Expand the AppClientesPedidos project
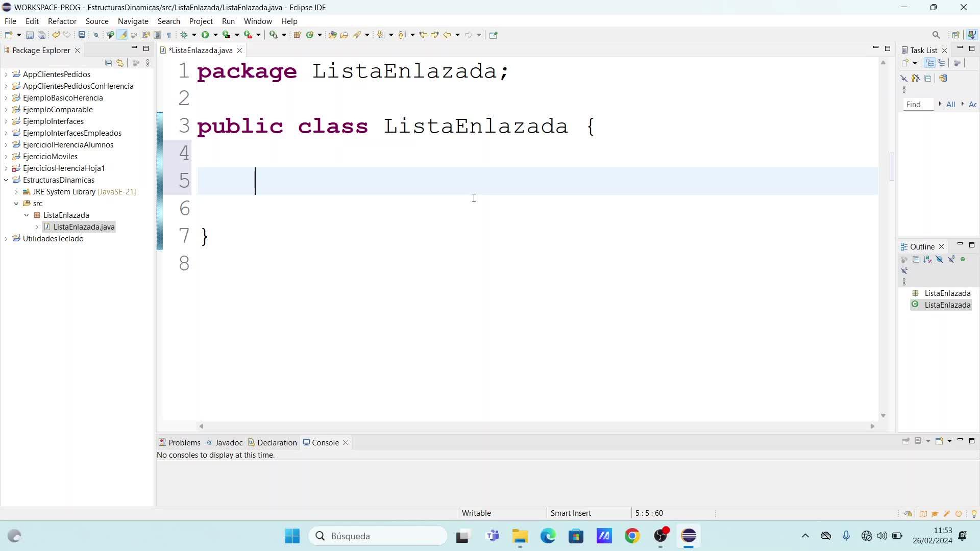Viewport: 980px width, 551px height. (6, 74)
